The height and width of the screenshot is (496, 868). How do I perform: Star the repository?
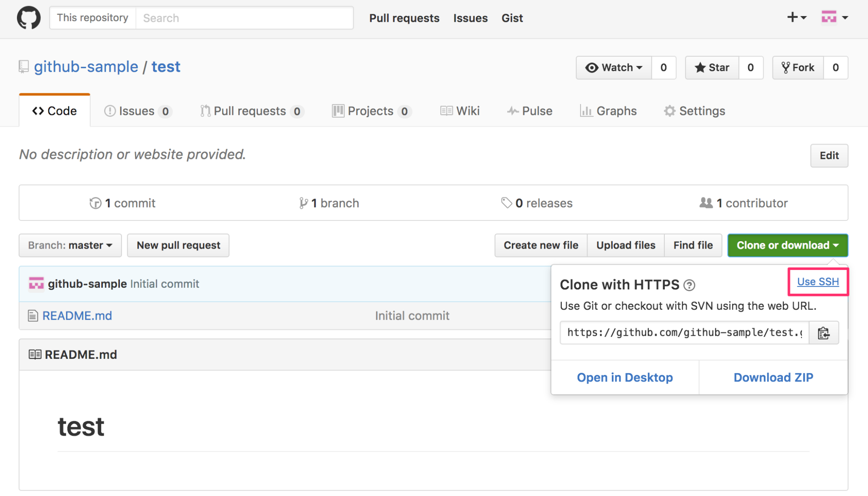click(712, 68)
